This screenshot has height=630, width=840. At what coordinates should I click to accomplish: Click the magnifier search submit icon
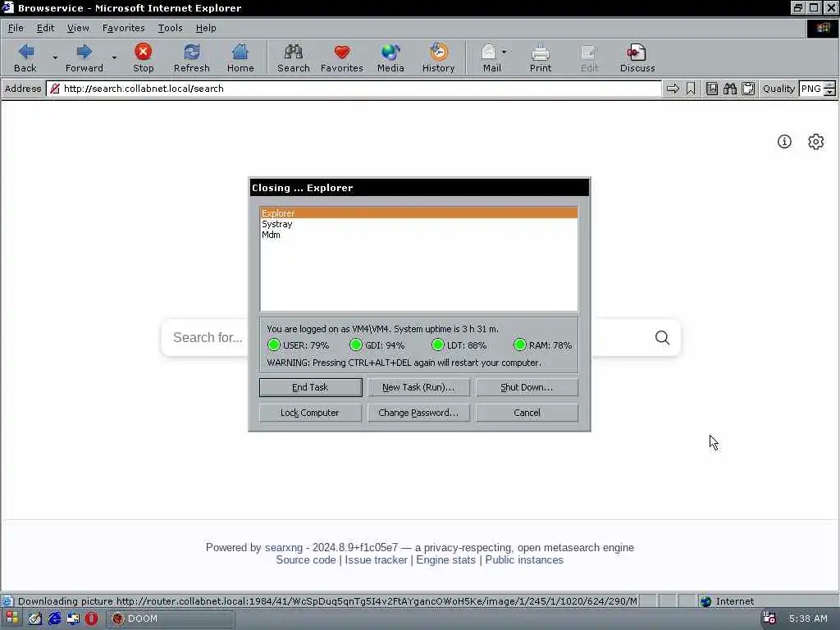click(662, 337)
